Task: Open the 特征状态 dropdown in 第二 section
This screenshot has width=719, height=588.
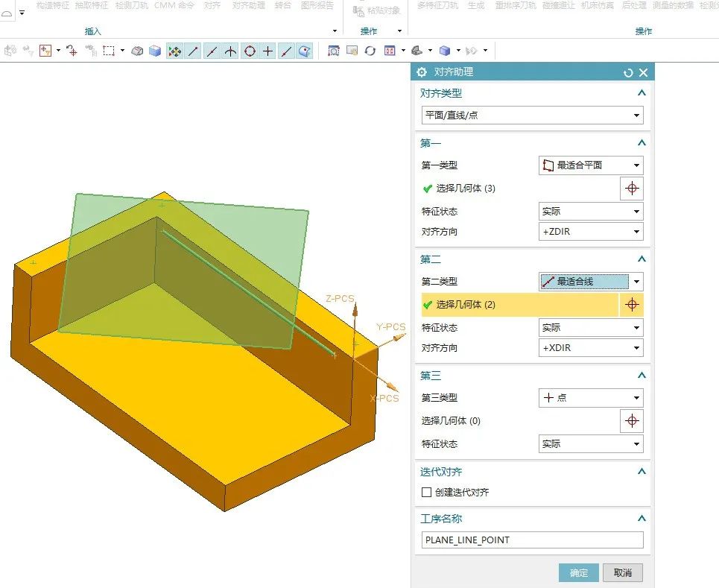Action: (x=591, y=328)
